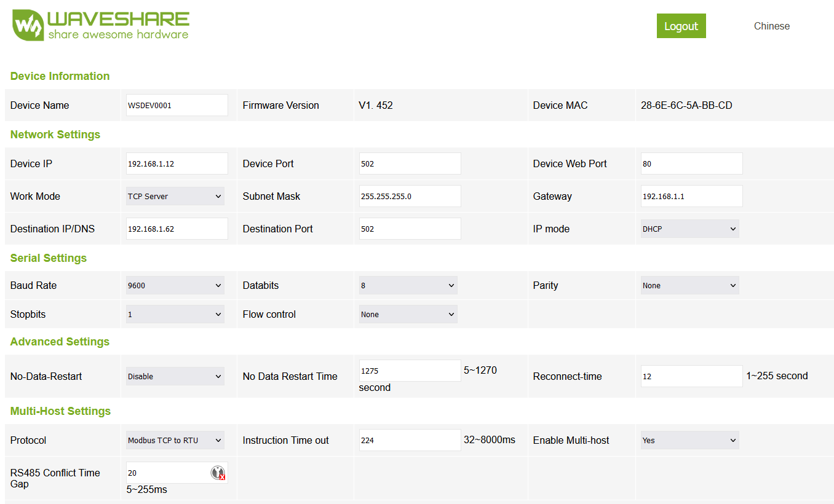The height and width of the screenshot is (504, 834).
Task: Switch language to Chinese
Action: 771,26
